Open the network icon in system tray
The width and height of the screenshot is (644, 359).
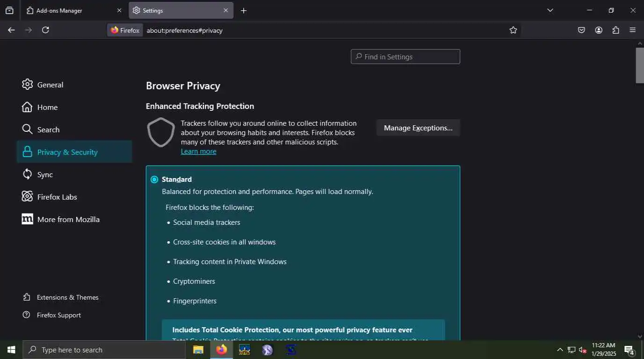tap(571, 350)
